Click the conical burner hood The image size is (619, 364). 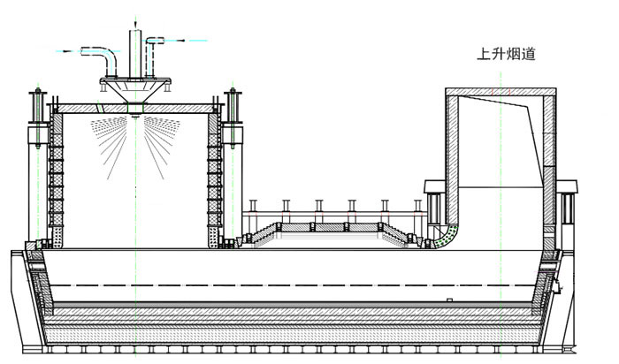click(135, 90)
